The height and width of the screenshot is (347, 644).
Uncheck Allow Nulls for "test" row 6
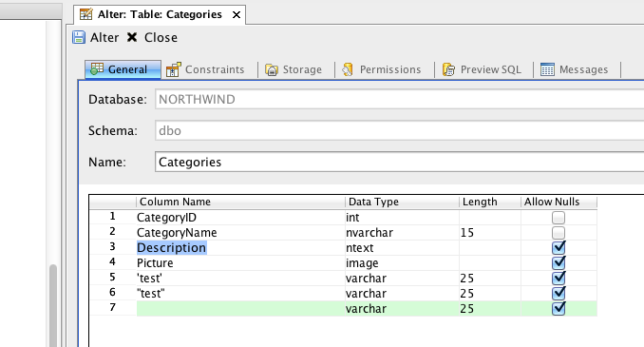[x=559, y=293]
